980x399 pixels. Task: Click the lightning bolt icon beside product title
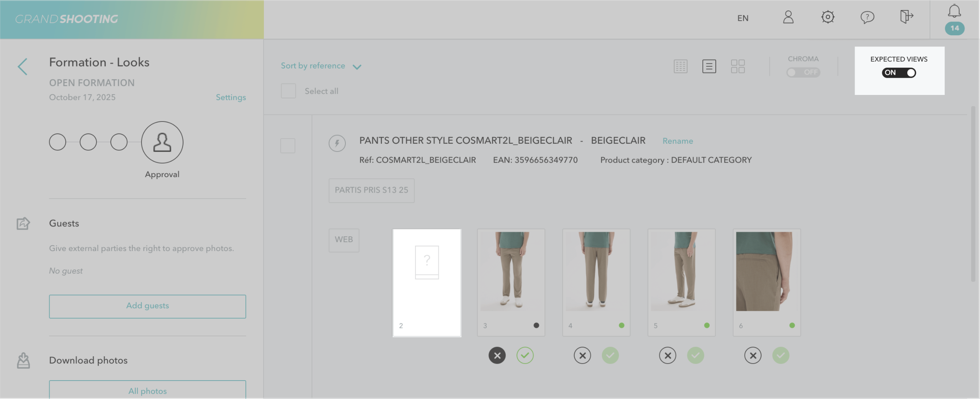[x=337, y=143]
